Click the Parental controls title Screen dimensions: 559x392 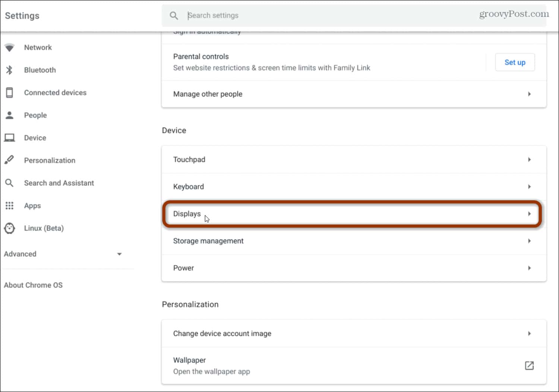[x=201, y=57]
